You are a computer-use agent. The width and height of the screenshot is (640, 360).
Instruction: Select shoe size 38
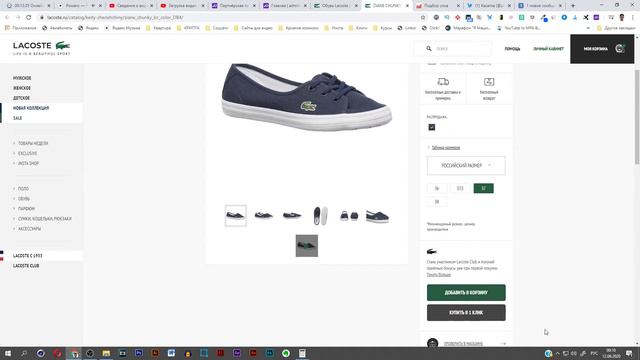pos(437,202)
